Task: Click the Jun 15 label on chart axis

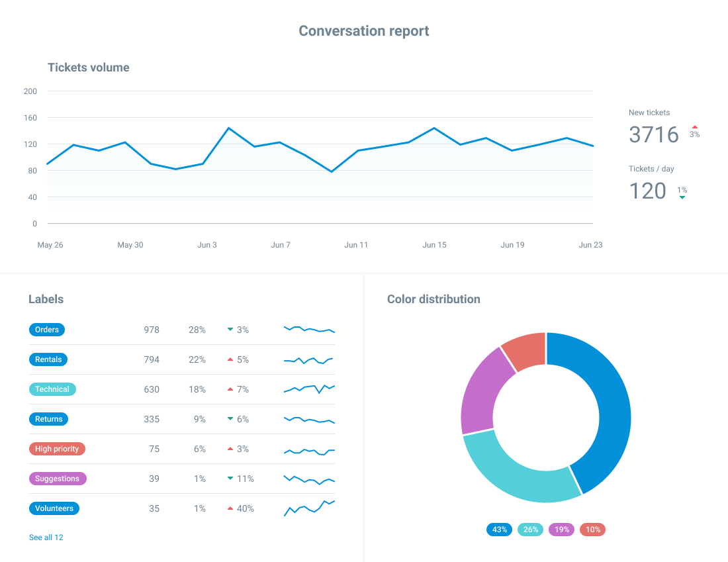Action: click(x=434, y=245)
